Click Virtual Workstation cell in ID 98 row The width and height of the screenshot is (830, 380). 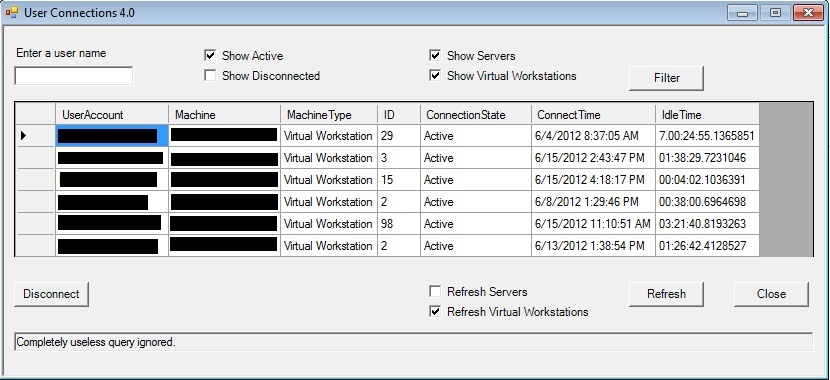(329, 224)
